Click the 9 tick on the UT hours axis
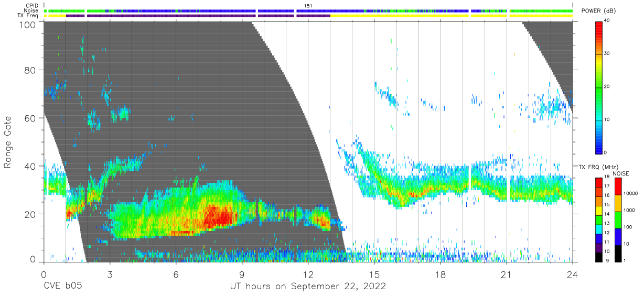 point(242,274)
